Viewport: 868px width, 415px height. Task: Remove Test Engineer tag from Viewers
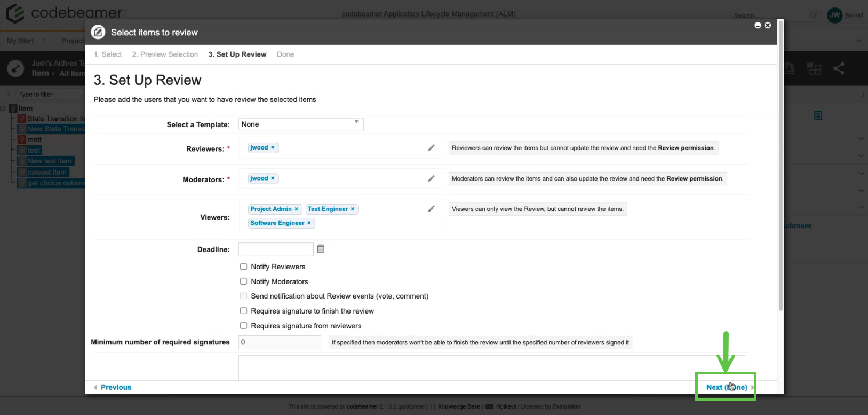coord(352,209)
